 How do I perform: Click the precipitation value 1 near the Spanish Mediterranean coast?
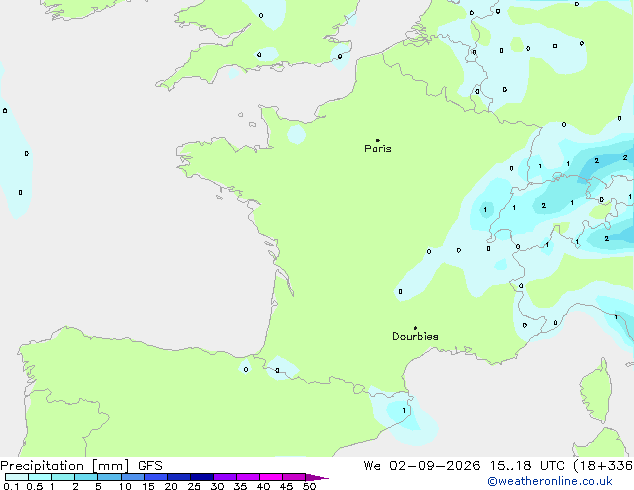404,411
